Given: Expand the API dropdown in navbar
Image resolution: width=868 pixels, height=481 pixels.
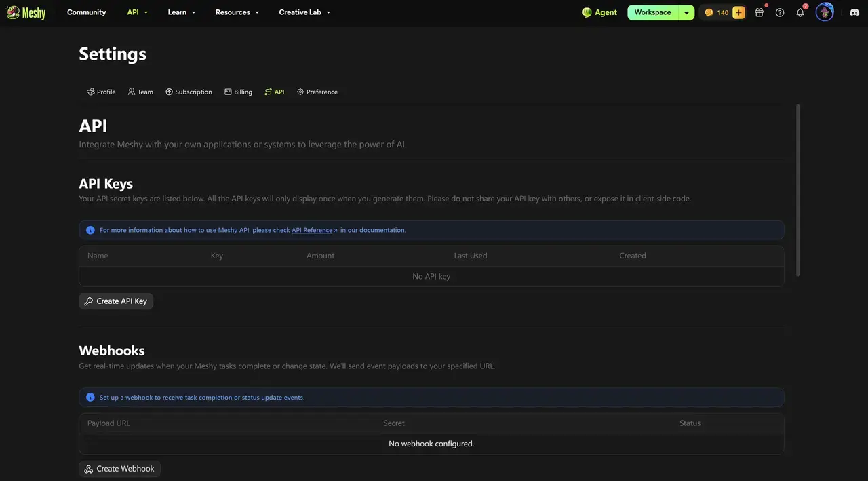Looking at the screenshot, I should (x=138, y=12).
